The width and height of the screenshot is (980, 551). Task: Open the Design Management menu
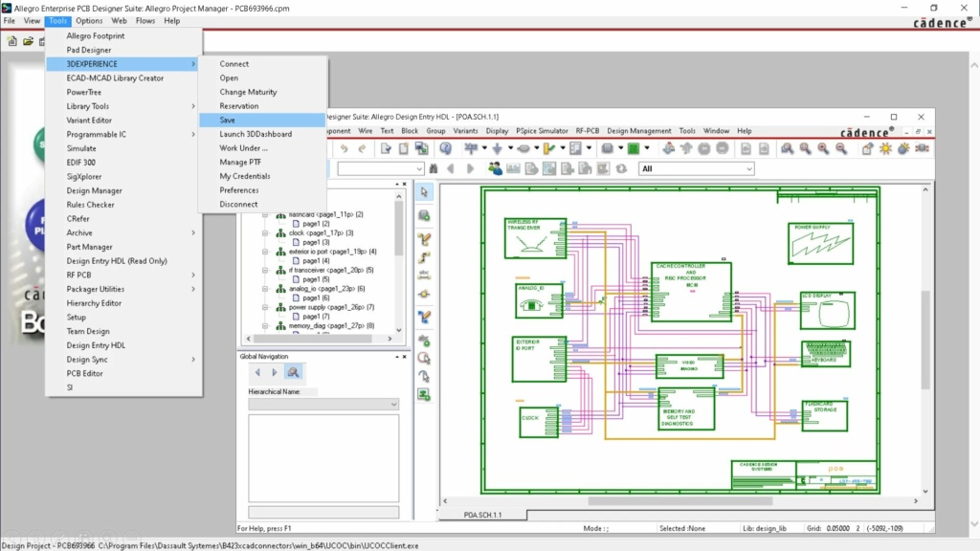click(638, 131)
